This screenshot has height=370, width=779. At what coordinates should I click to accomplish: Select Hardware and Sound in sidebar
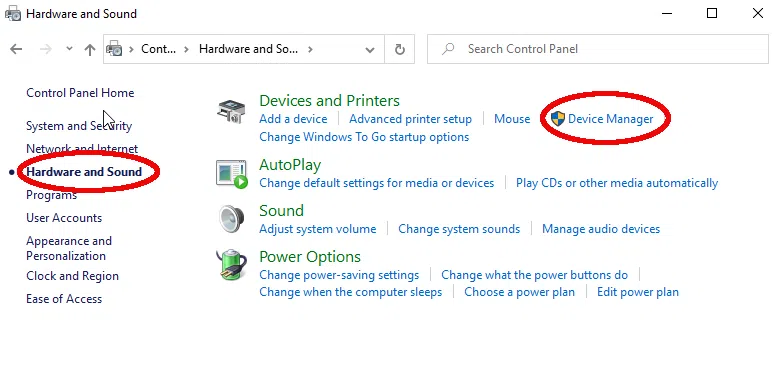(x=84, y=172)
